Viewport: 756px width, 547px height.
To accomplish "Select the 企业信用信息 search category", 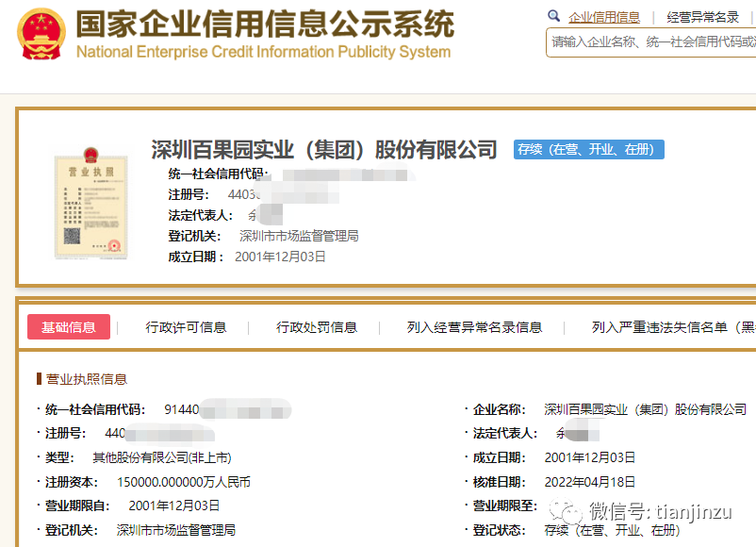I will (x=604, y=17).
